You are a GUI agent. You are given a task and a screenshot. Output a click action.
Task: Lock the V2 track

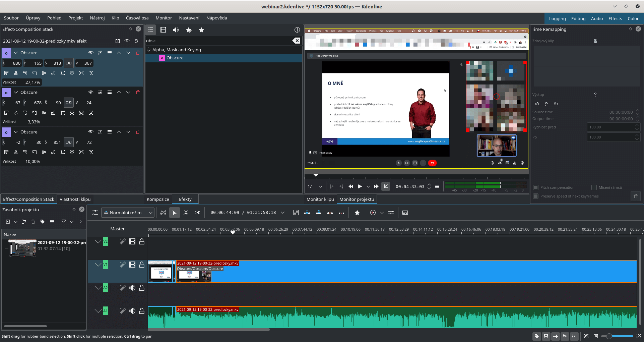[x=142, y=241]
